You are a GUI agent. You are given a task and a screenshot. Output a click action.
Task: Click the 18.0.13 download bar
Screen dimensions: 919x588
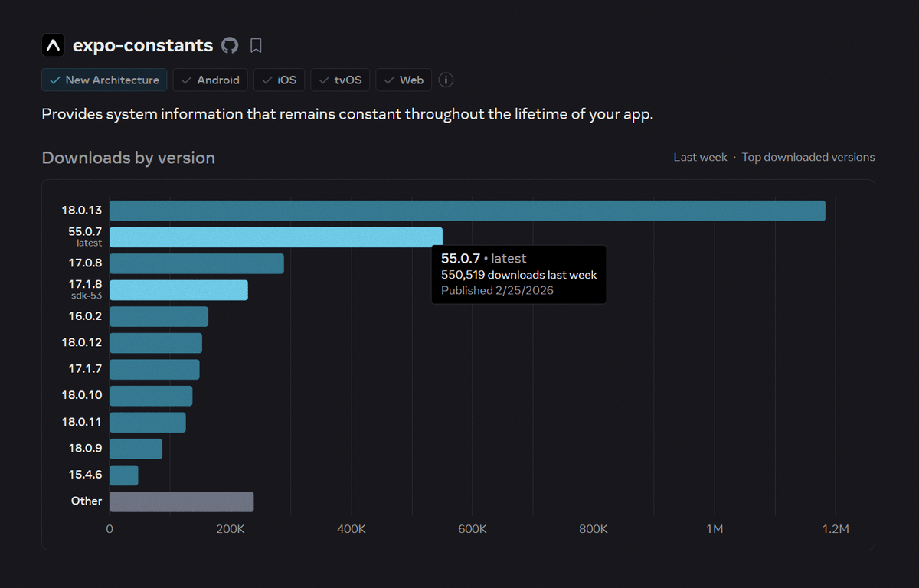point(467,211)
